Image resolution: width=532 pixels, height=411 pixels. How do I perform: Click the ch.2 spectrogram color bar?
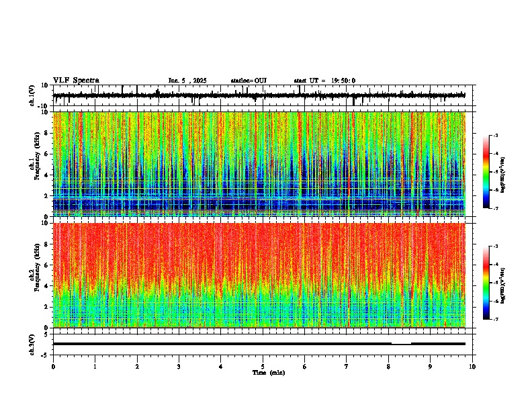(486, 283)
